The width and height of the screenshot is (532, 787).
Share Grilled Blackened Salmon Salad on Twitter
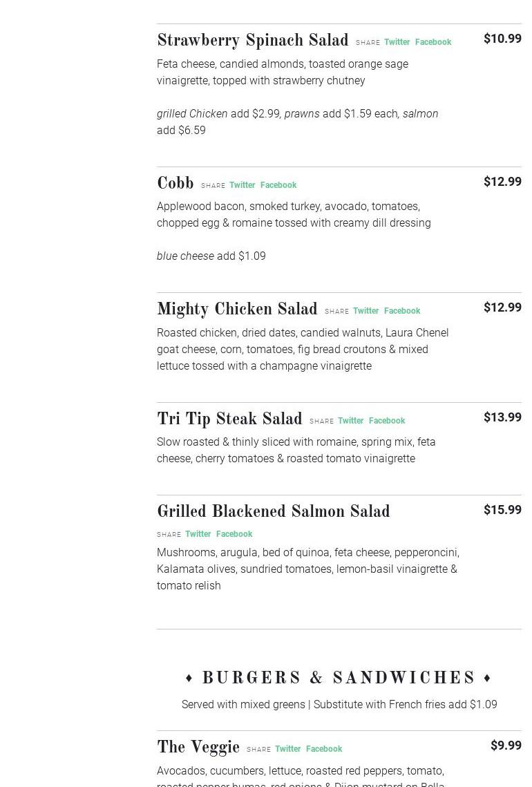198,534
